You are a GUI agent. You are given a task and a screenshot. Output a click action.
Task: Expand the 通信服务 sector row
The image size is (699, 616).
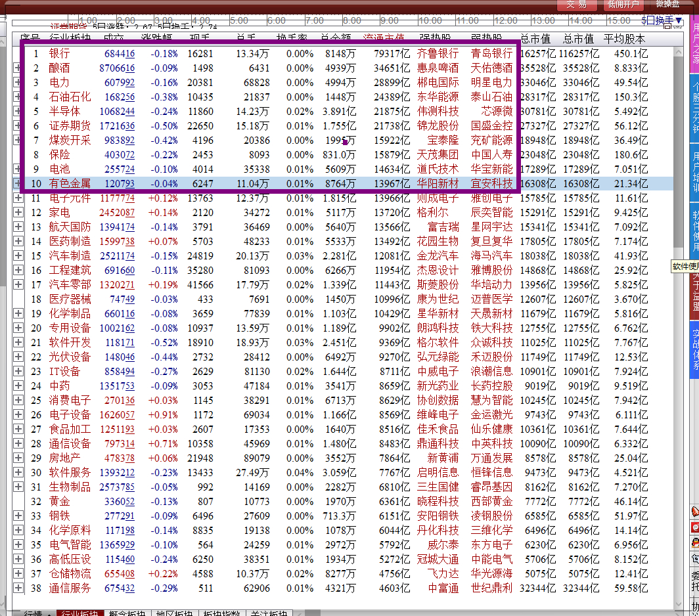pyautogui.click(x=18, y=588)
